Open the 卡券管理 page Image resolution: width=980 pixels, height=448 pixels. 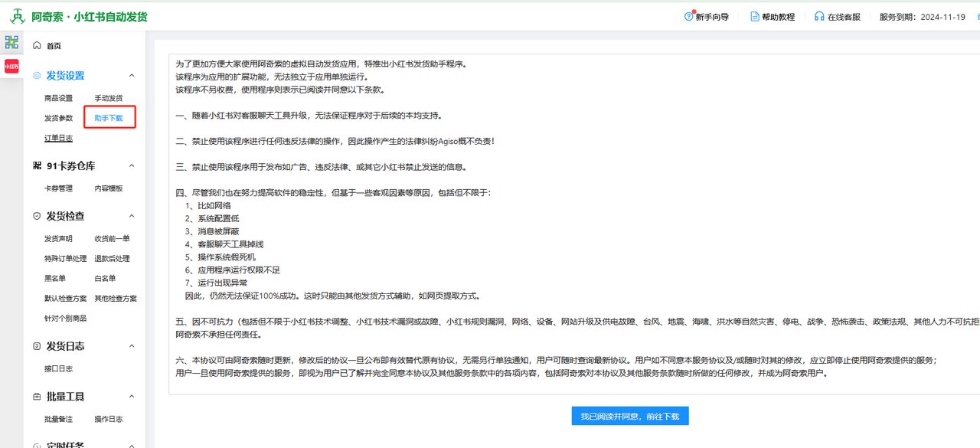click(59, 188)
